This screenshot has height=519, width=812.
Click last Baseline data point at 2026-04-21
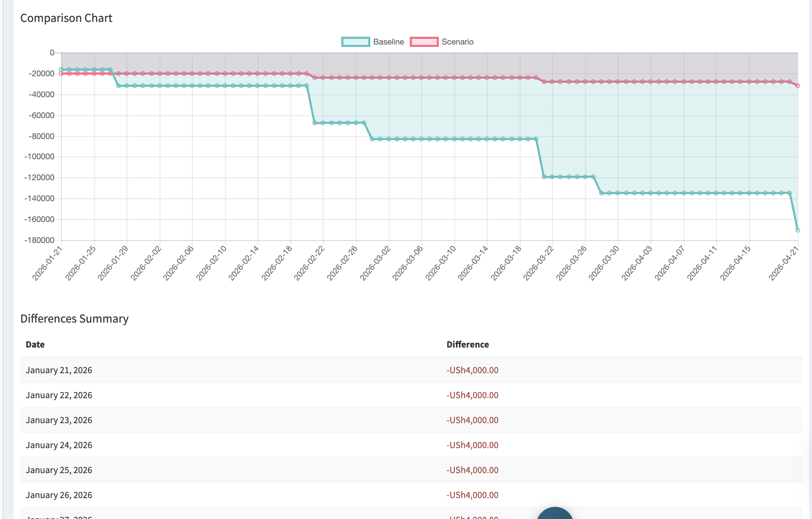[x=797, y=230]
